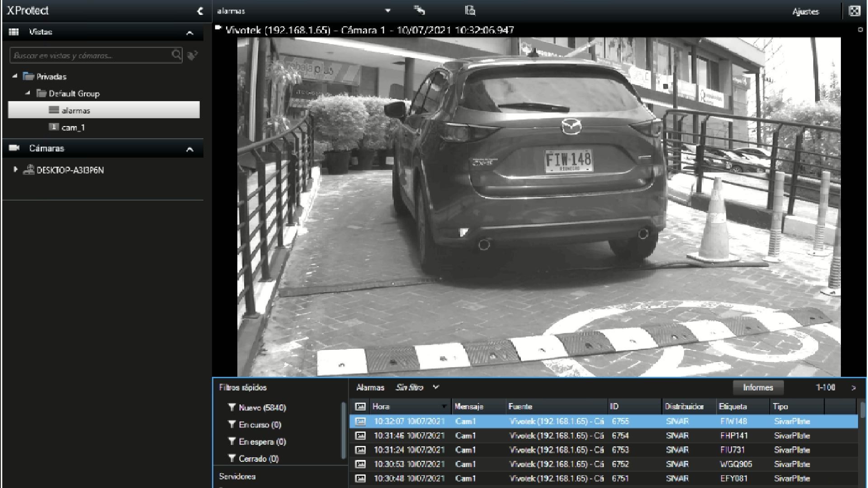
Task: Select DESKTOP-A3I3P6N server item
Action: [63, 170]
